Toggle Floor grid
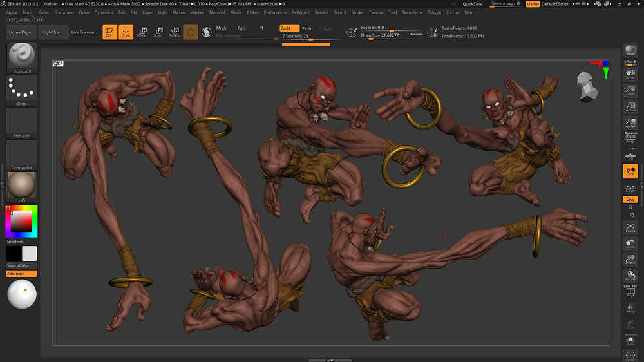The image size is (644, 362). pyautogui.click(x=630, y=155)
